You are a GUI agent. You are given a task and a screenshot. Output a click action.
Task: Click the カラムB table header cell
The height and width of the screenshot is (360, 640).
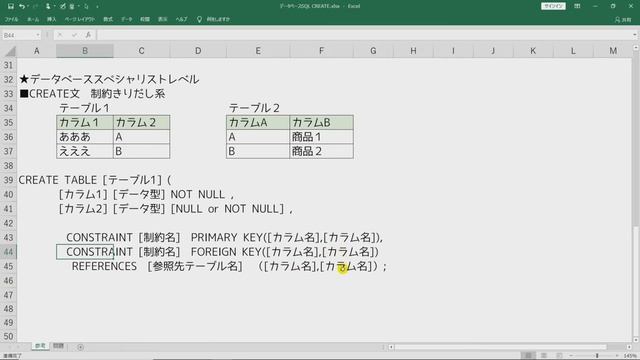321,122
